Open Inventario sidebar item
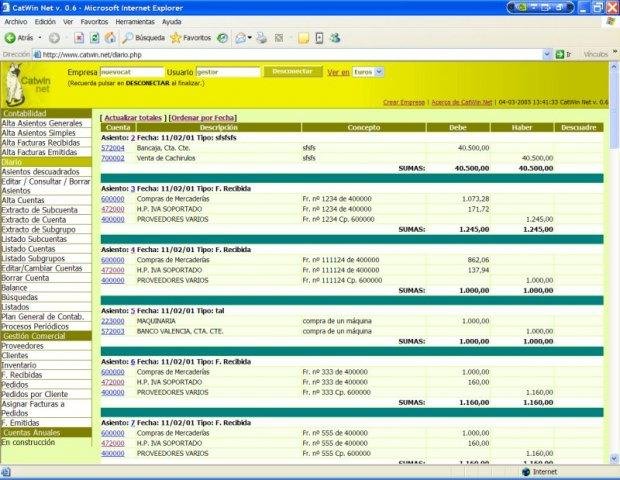The image size is (620, 480). point(19,365)
